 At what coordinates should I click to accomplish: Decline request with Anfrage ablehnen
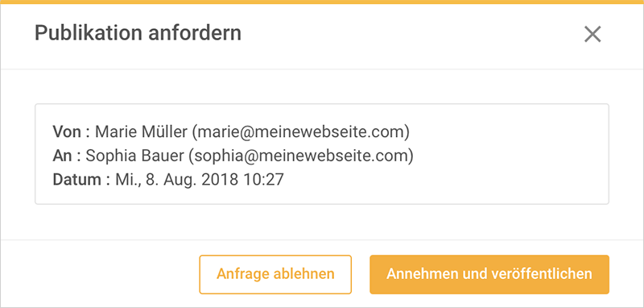pos(275,274)
